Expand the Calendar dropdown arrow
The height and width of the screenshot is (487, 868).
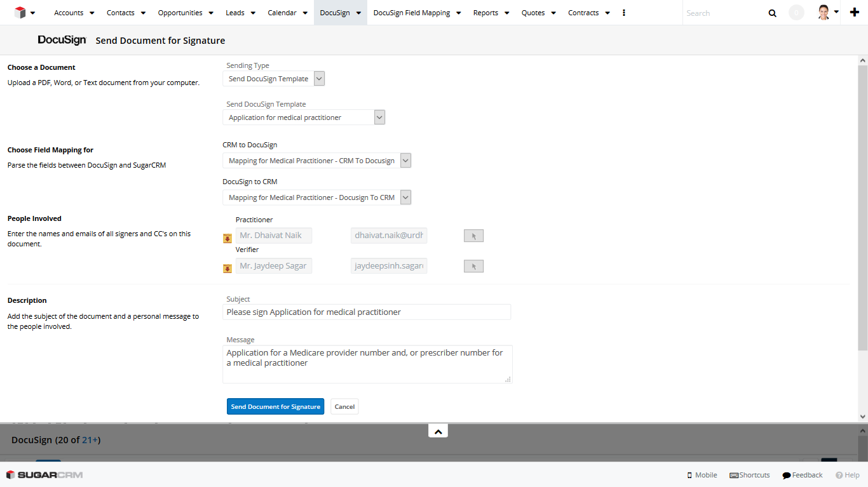[x=305, y=13]
